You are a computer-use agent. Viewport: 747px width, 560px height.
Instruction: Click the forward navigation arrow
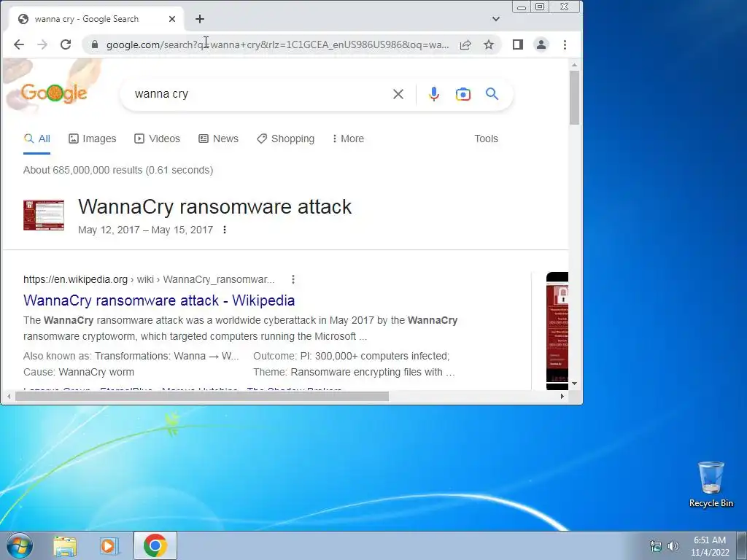(x=42, y=44)
